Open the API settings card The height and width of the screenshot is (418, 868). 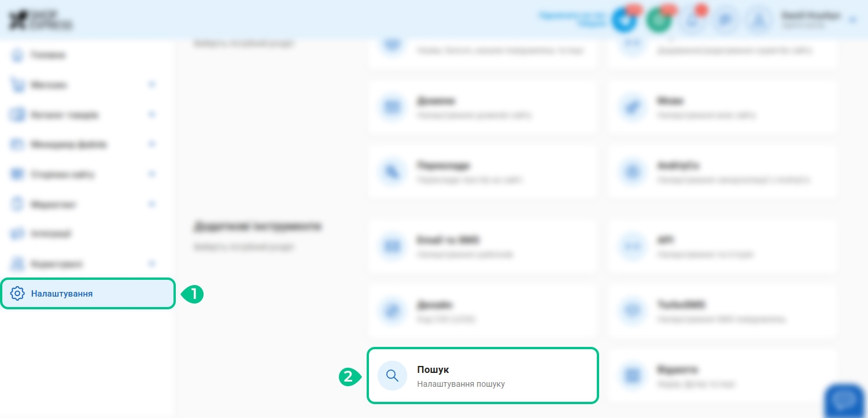coord(723,246)
